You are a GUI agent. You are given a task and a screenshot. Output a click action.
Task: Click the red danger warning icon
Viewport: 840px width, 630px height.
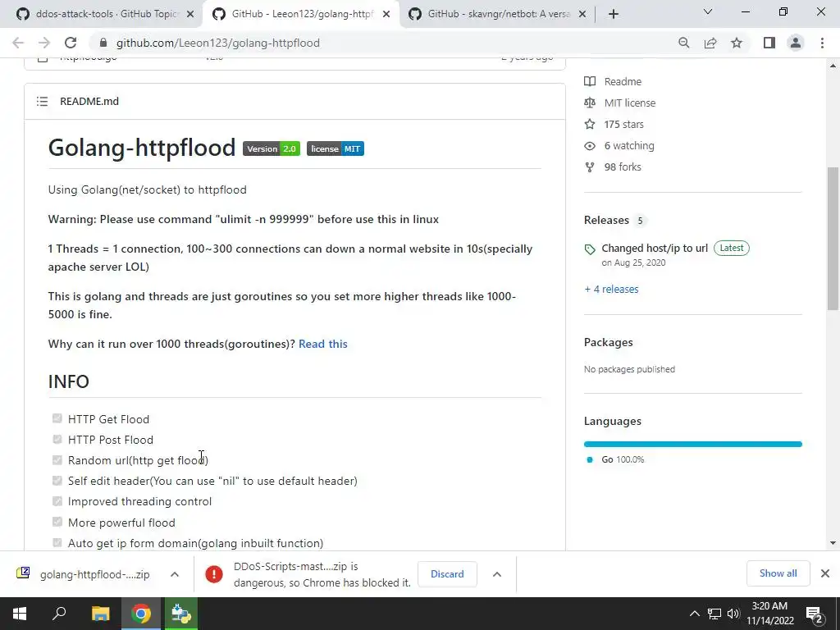214,574
